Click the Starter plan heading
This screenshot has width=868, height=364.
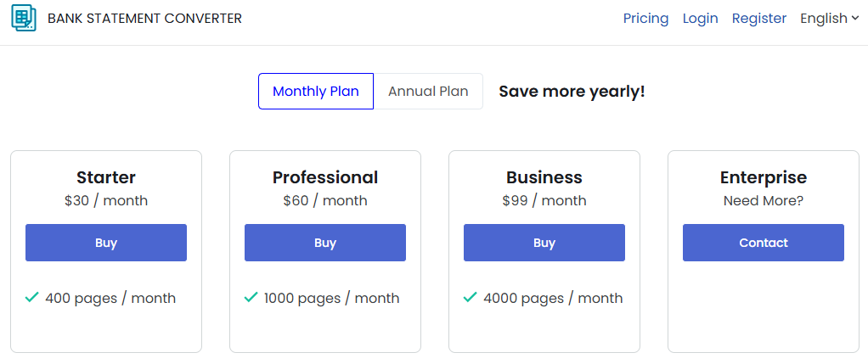click(106, 177)
